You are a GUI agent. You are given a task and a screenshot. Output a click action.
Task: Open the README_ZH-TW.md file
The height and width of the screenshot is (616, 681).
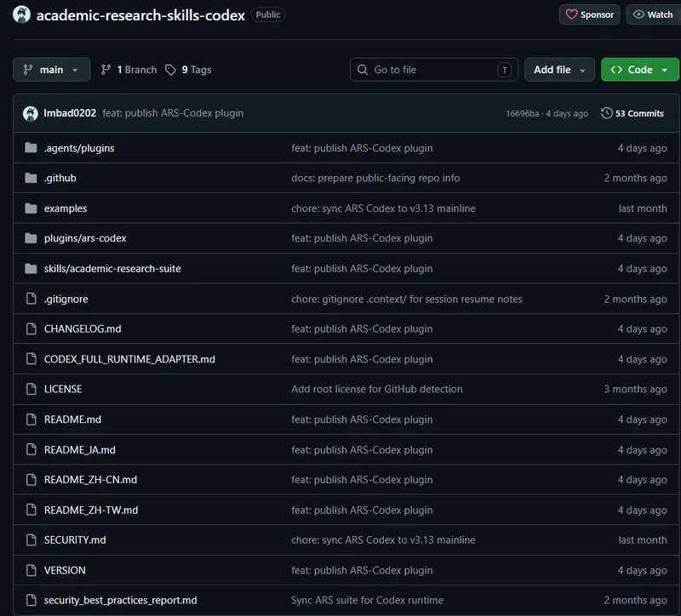(91, 510)
